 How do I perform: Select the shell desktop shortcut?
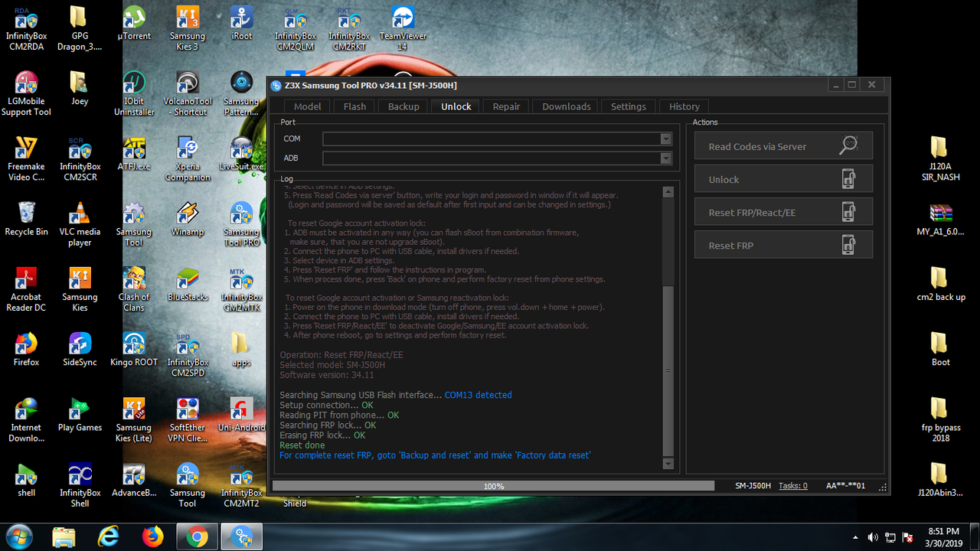click(x=26, y=480)
